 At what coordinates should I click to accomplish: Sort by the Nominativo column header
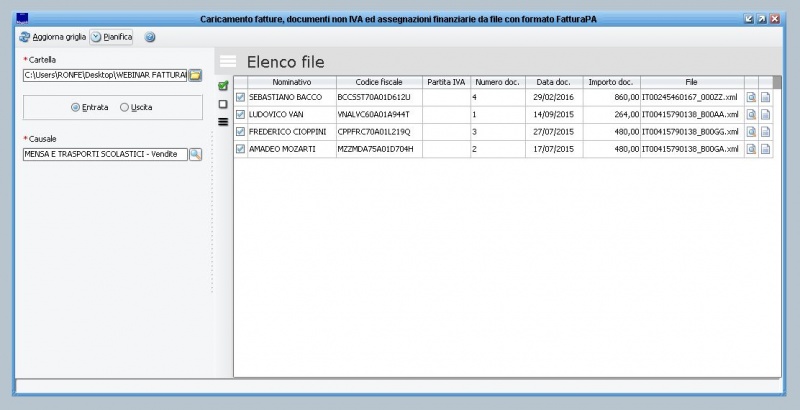coord(291,82)
